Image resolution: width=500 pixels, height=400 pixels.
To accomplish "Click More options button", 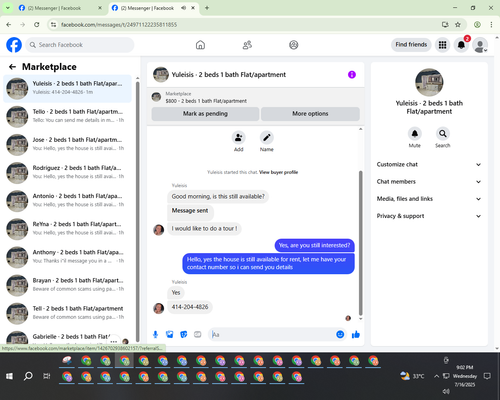I will tap(310, 114).
